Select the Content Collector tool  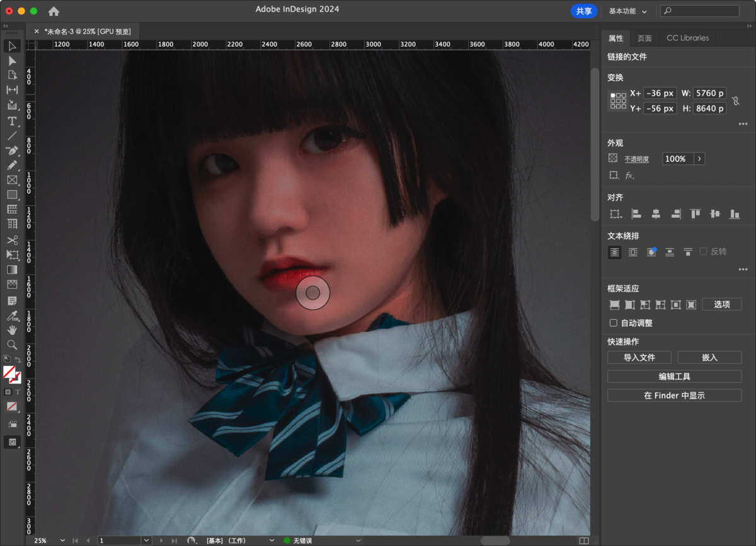tap(12, 105)
